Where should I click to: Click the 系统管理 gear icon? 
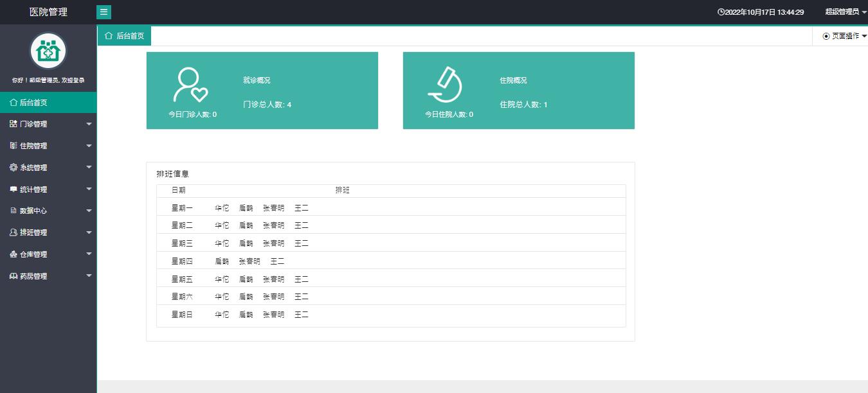14,168
